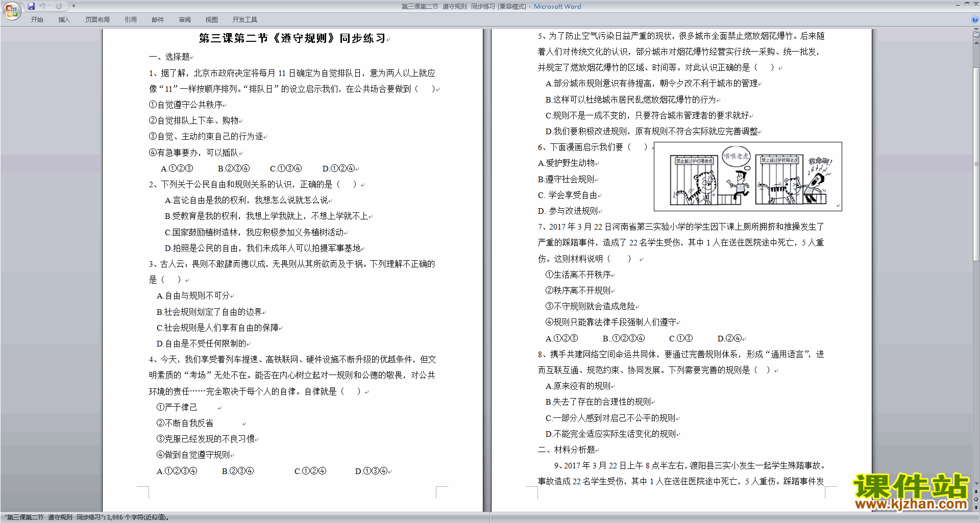Select the 开发工具 ribbon tab
This screenshot has width=980, height=523.
click(245, 19)
